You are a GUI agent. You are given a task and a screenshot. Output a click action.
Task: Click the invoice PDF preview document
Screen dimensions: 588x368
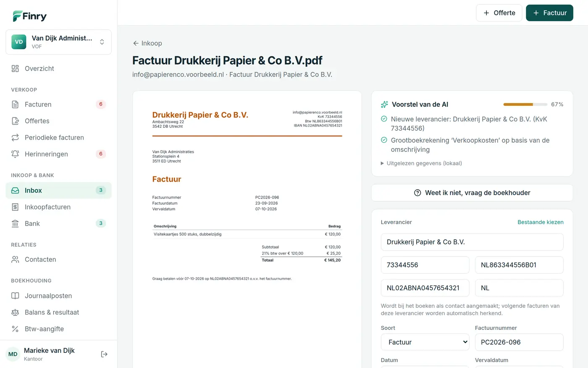(x=247, y=229)
